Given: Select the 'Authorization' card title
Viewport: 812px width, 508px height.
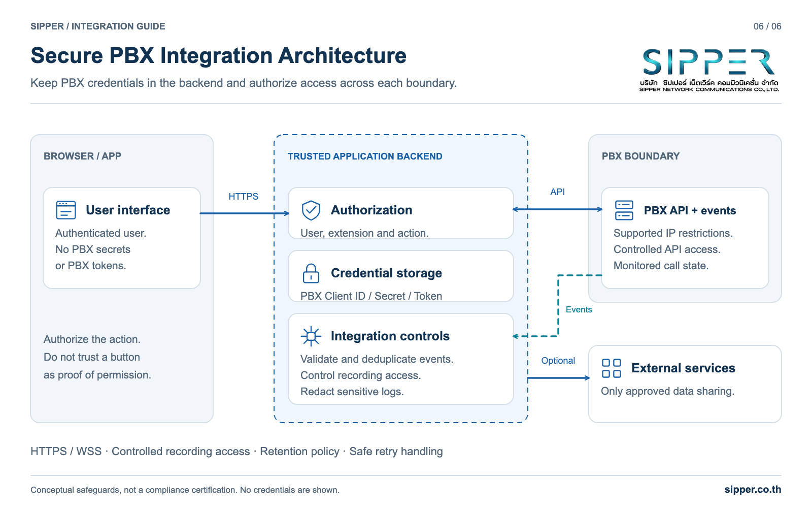Looking at the screenshot, I should pyautogui.click(x=371, y=210).
